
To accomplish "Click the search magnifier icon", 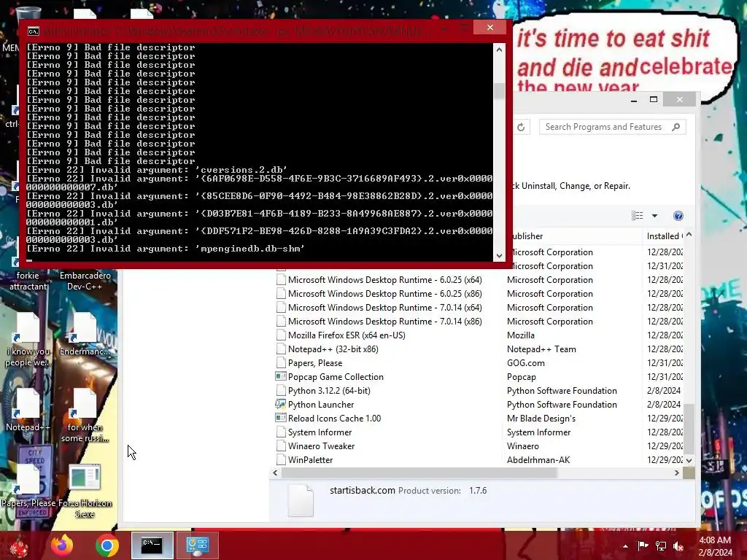I will point(676,127).
